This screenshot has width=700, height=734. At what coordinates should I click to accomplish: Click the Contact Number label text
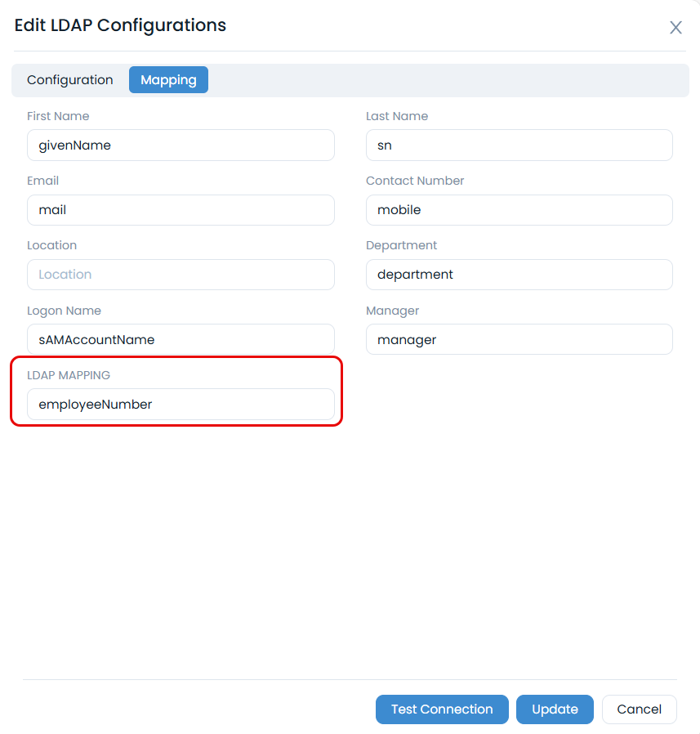[x=415, y=181]
